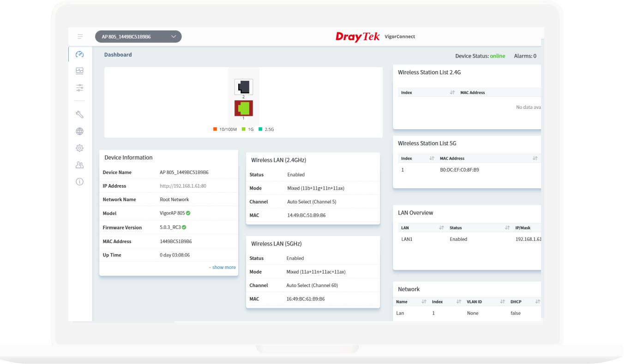Open the about info sidebar icon

tap(79, 182)
